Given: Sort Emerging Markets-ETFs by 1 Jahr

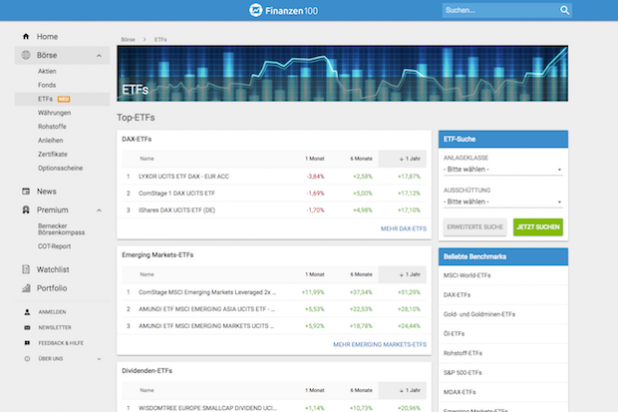Looking at the screenshot, I should [x=402, y=274].
